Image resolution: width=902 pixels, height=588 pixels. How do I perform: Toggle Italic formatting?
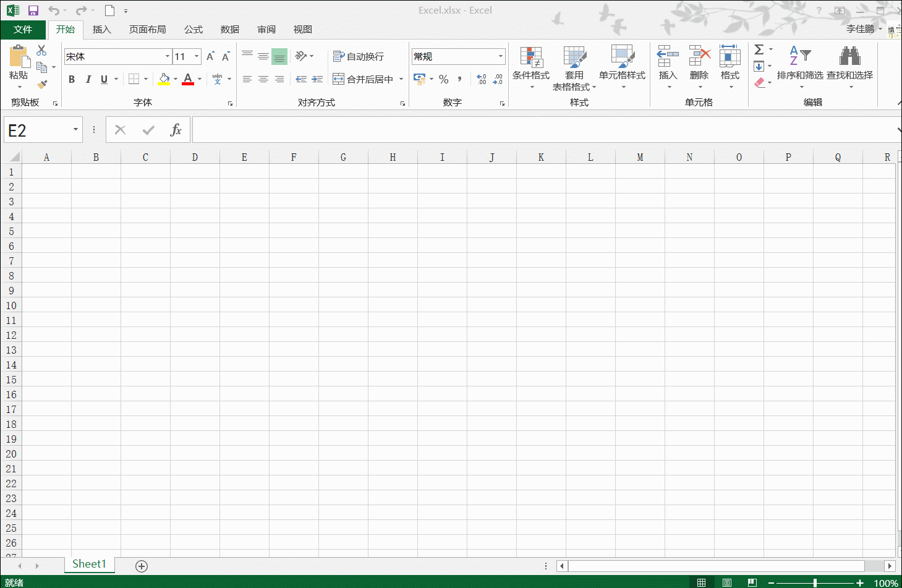click(x=88, y=79)
